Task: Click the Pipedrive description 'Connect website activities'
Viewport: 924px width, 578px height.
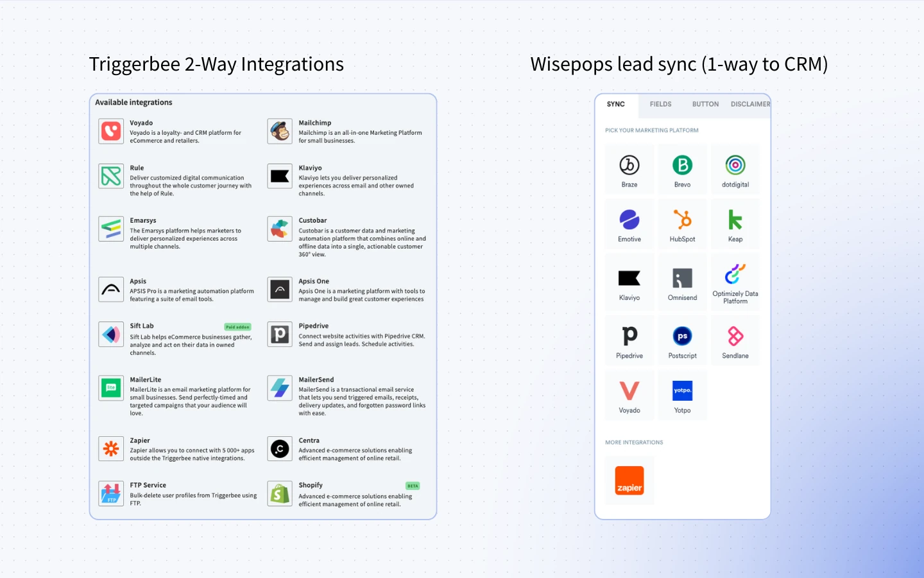Action: point(362,340)
